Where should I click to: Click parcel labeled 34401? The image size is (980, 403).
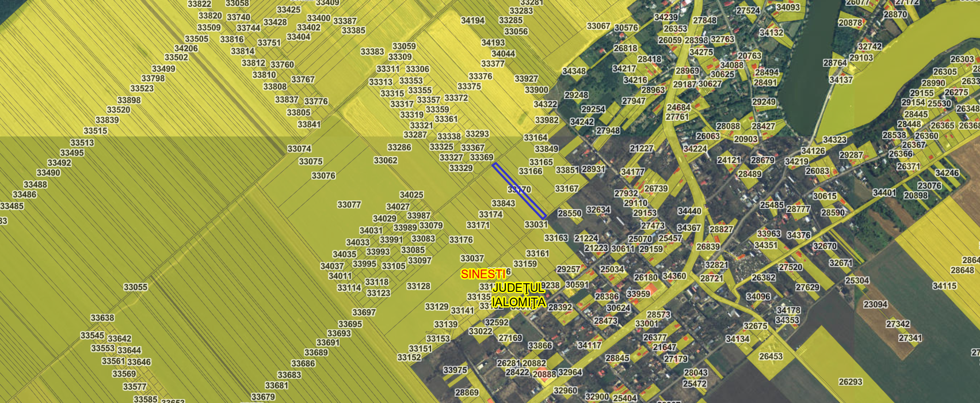click(884, 193)
